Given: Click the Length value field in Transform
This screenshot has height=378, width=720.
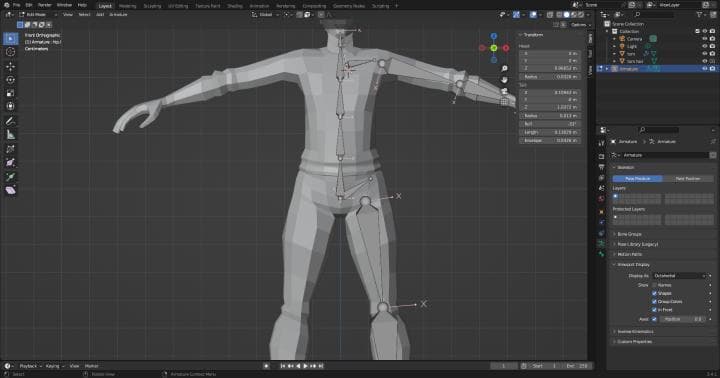Looking at the screenshot, I should tap(550, 132).
